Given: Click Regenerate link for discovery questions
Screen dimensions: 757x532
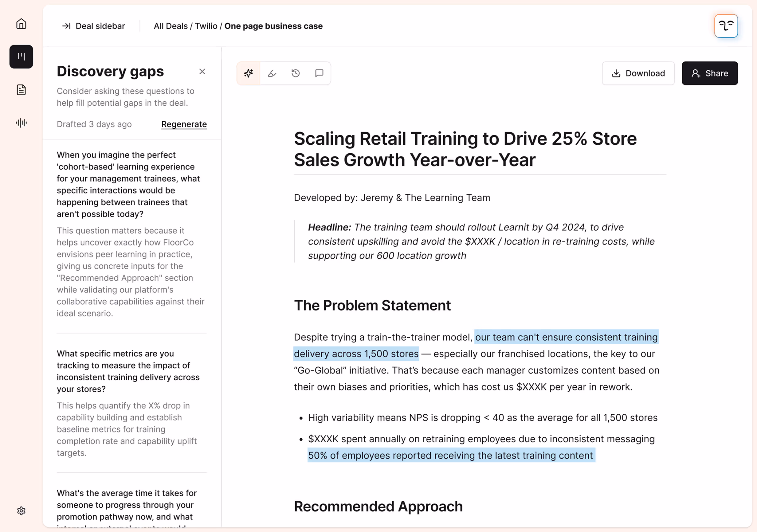Looking at the screenshot, I should 184,124.
